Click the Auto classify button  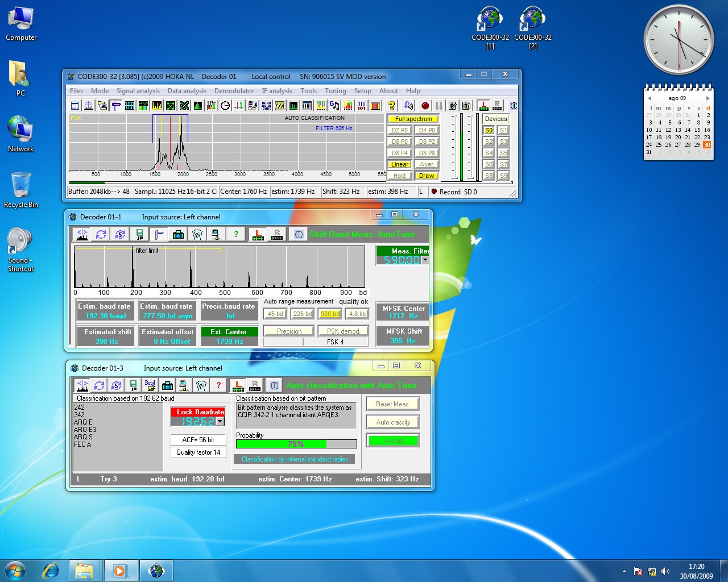click(393, 422)
